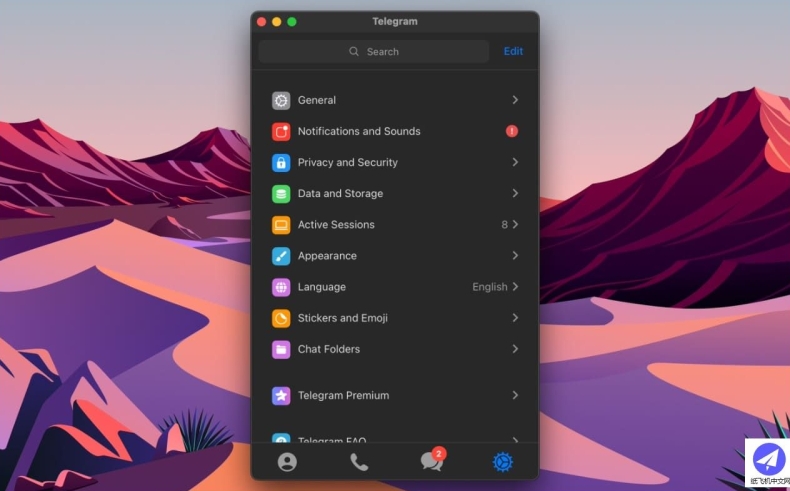This screenshot has height=491, width=790.
Task: Click the red alert badge on Notifications
Action: 512,131
